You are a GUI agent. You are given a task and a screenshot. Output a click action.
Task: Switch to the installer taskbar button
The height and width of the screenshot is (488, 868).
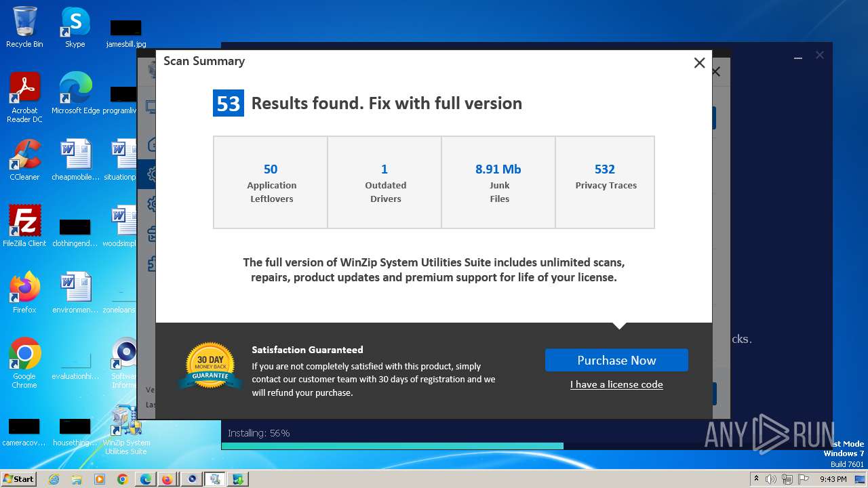click(238, 479)
